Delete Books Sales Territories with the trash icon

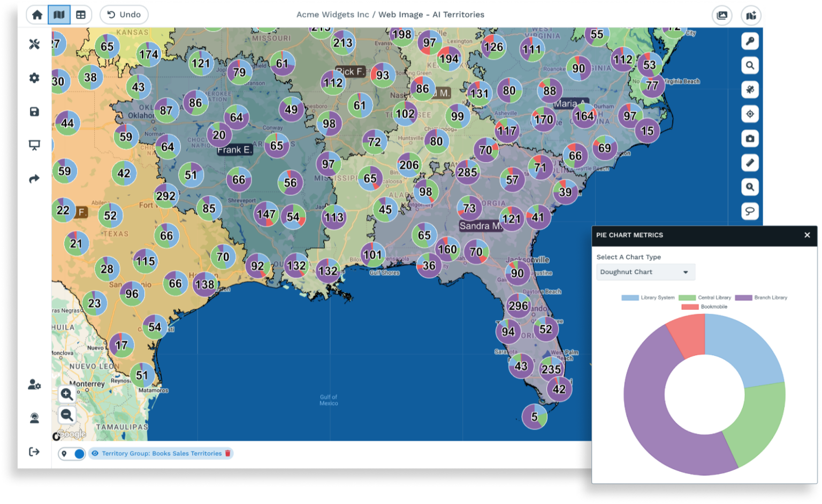tap(228, 453)
